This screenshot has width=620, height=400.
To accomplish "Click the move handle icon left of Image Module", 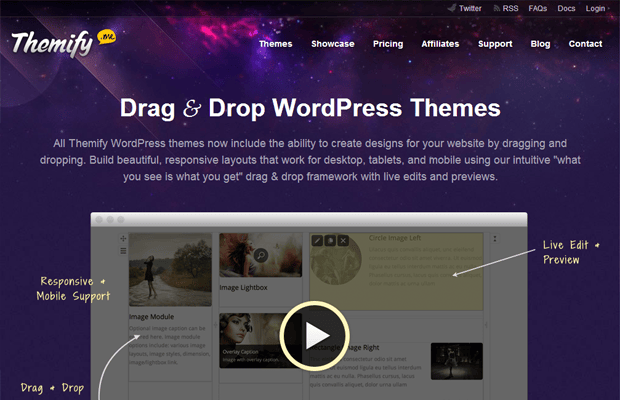I will (x=123, y=239).
